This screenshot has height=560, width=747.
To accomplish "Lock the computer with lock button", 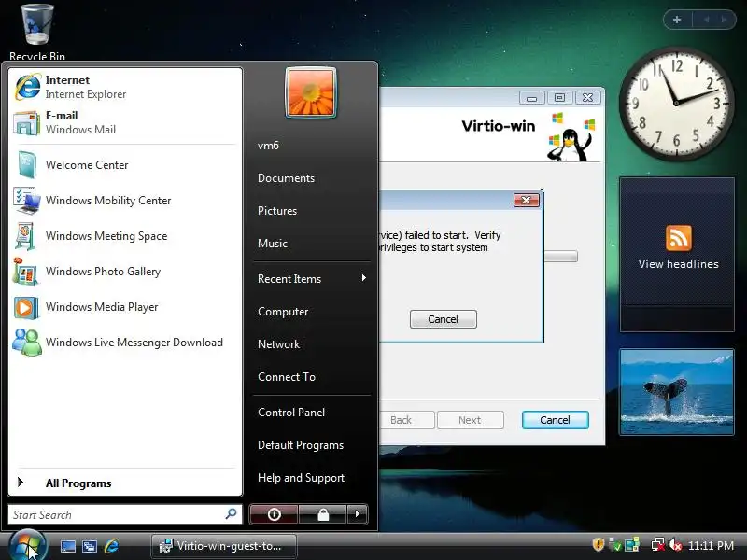I will [x=323, y=514].
